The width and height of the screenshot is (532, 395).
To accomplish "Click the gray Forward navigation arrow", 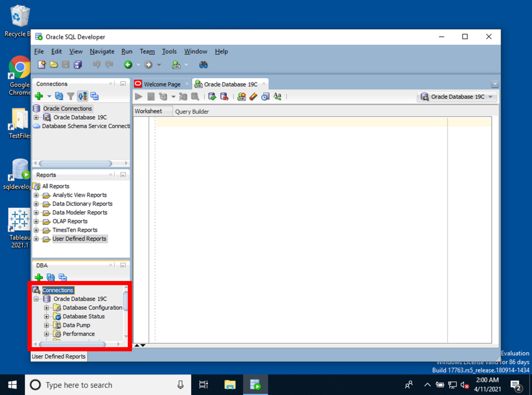I will tap(149, 65).
